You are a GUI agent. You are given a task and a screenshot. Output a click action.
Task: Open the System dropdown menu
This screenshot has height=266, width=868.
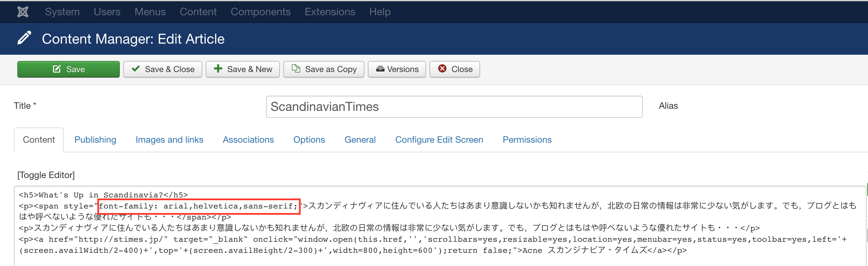(x=62, y=12)
